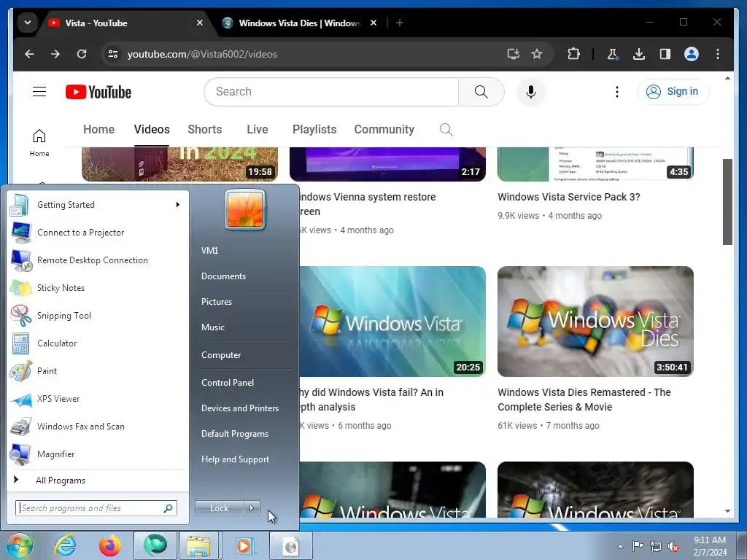Screen dimensions: 747x560
Task: Open the YouTube hamburger guide menu
Action: click(x=39, y=91)
